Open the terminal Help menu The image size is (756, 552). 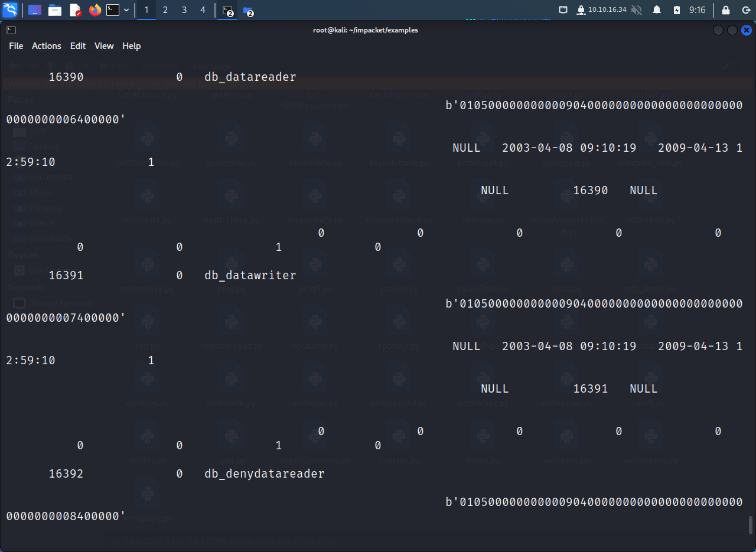click(x=132, y=46)
